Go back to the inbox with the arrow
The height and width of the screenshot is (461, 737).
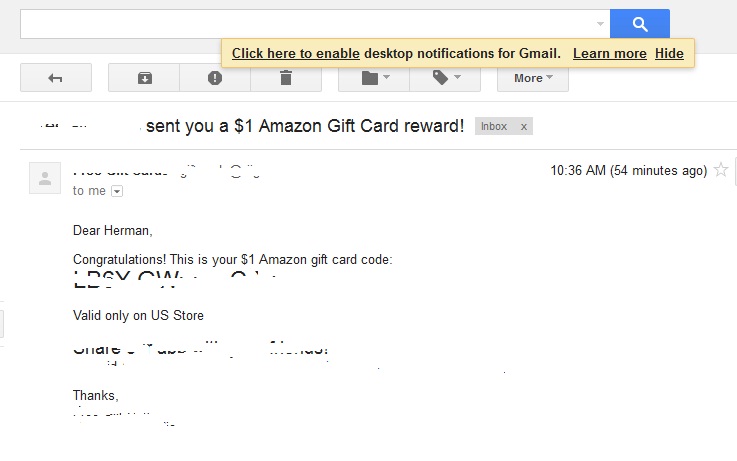[x=56, y=78]
